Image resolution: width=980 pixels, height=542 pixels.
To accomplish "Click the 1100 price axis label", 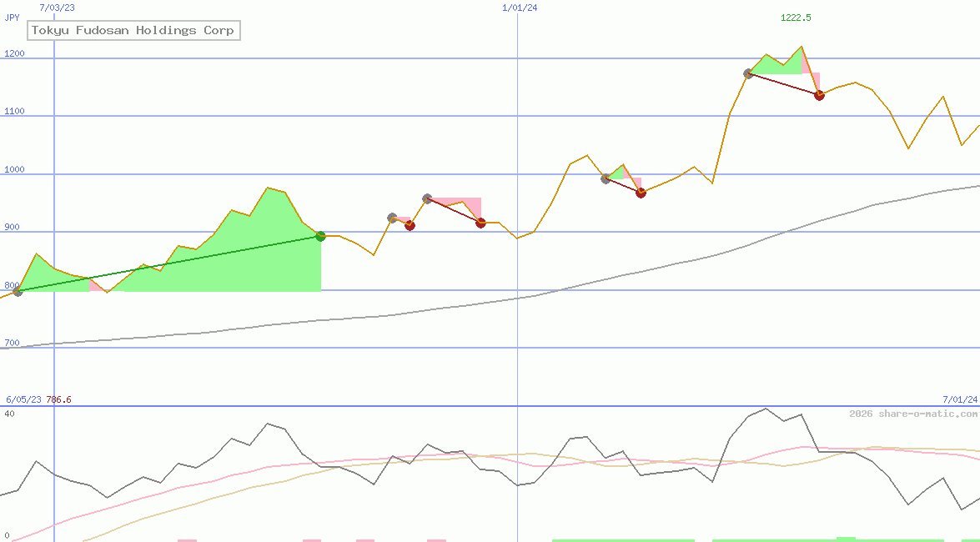I will [x=14, y=111].
